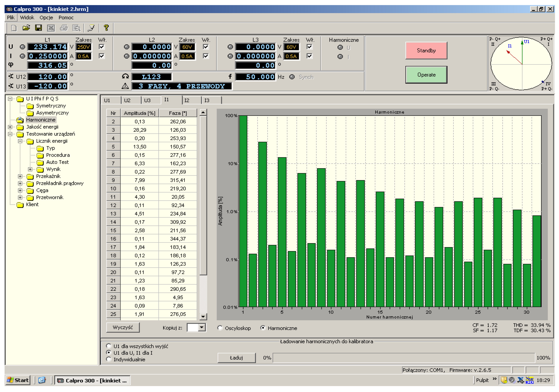
Task: Select the Oscyloskop radio button
Action: pos(220,328)
